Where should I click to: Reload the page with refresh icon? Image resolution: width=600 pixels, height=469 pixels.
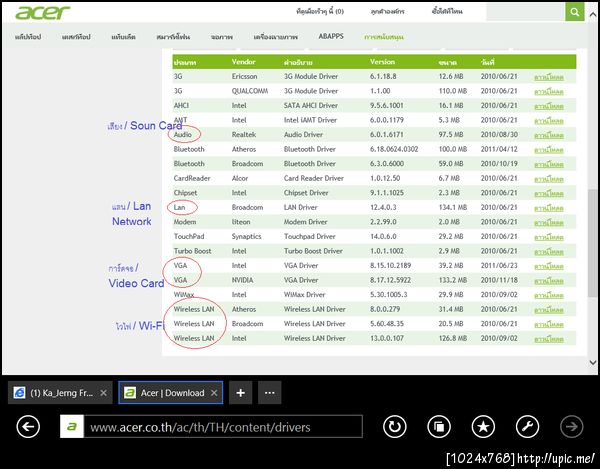[395, 426]
